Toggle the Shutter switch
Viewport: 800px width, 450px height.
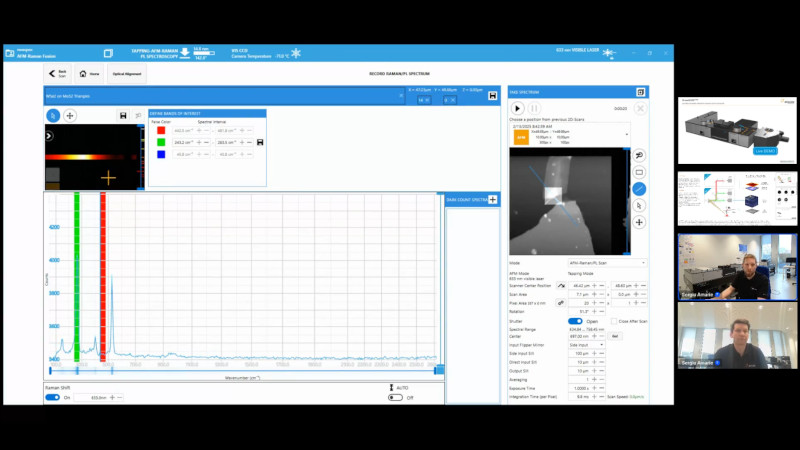point(575,321)
